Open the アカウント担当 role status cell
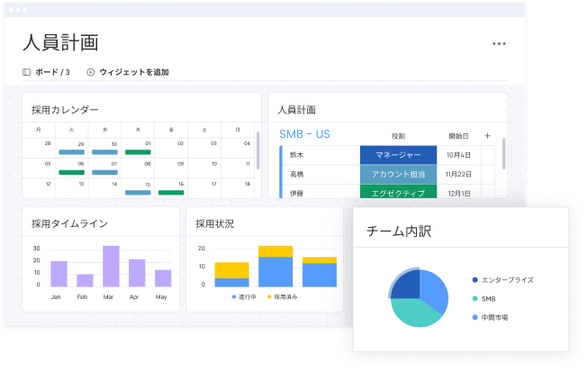The width and height of the screenshot is (588, 372). (x=398, y=174)
